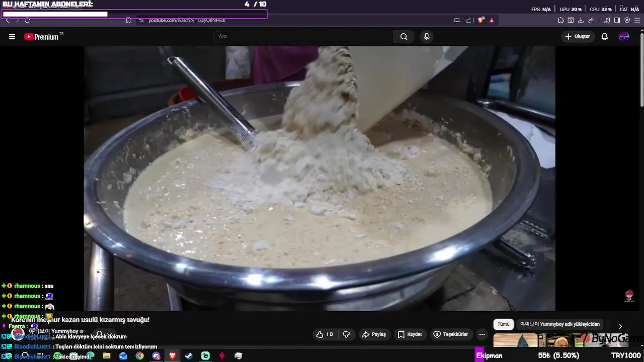644x362 pixels.
Task: Go back with browser back arrow
Action: (x=7, y=20)
